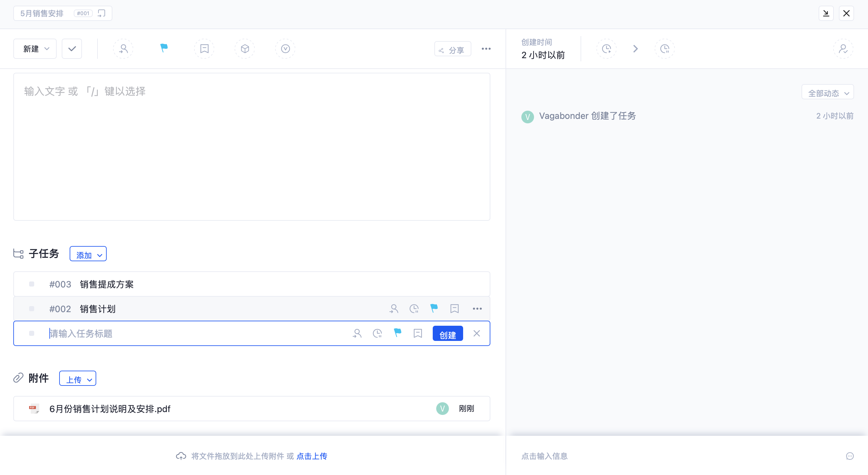Toggle status checkbox of #002 销售计划

click(32, 309)
